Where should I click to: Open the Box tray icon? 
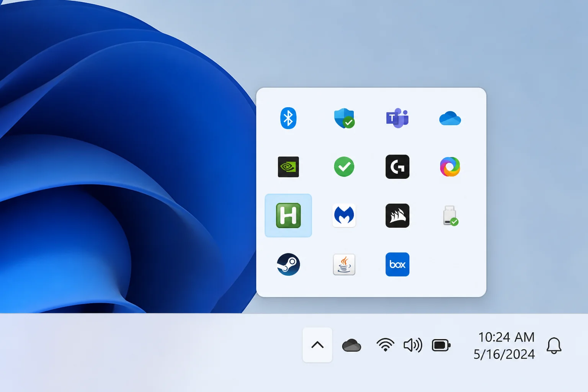pos(397,264)
